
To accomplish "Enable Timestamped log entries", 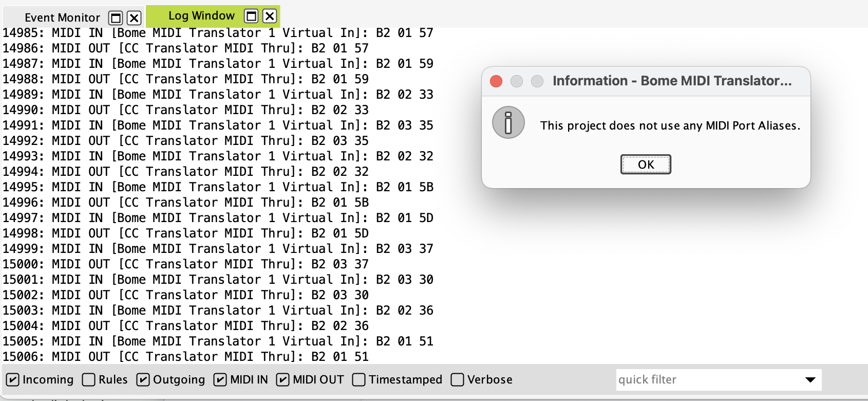I will (359, 380).
